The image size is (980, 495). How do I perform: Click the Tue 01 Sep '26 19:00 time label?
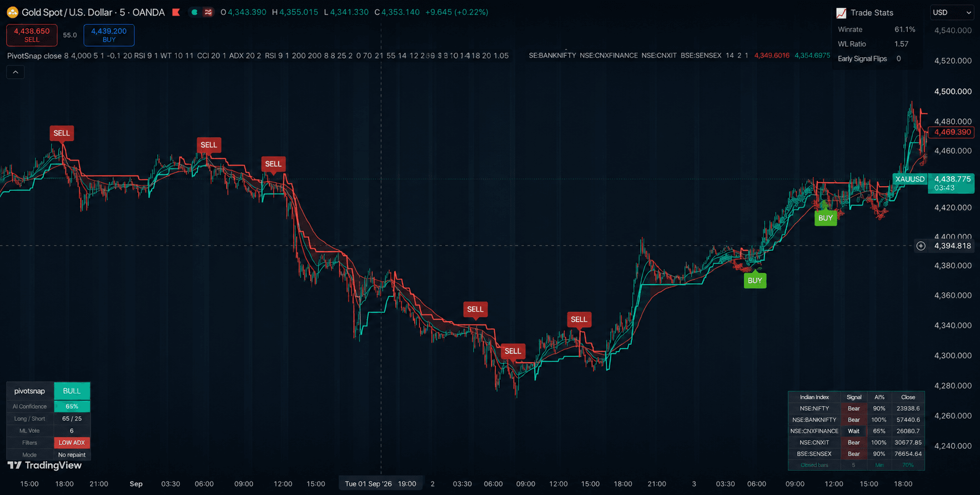pos(380,484)
